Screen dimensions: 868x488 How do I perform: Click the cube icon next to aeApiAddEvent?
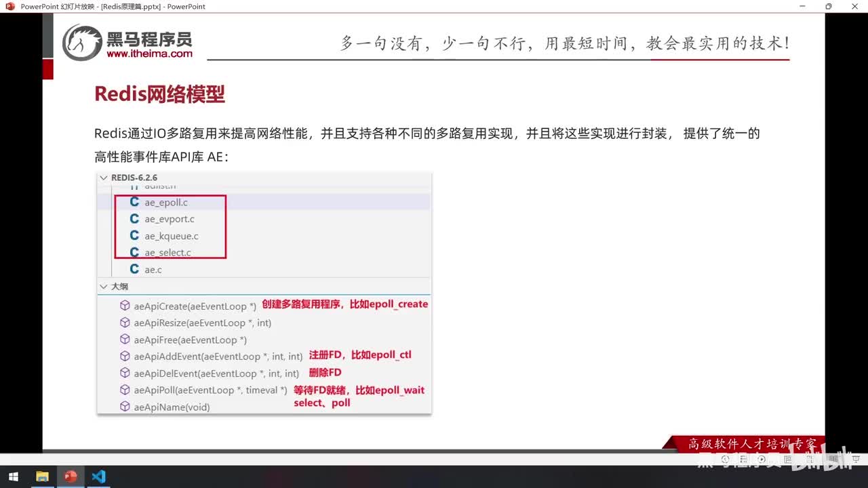(125, 356)
